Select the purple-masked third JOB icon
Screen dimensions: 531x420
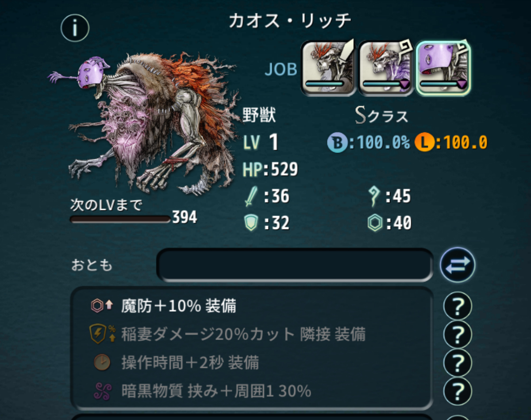tap(443, 68)
